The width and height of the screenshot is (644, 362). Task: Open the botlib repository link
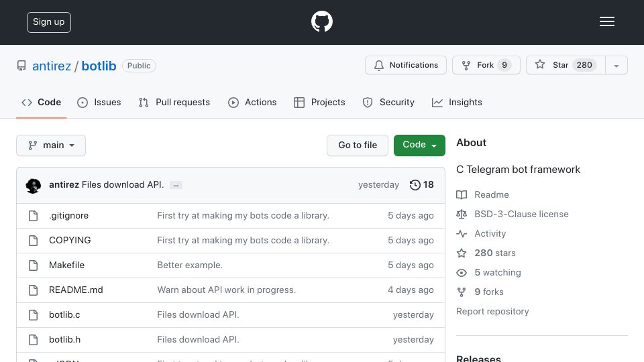(x=99, y=66)
